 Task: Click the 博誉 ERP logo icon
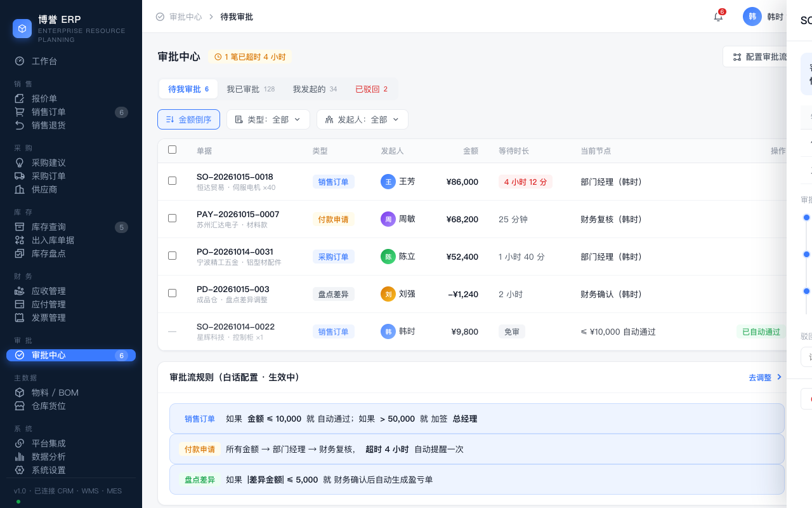[22, 29]
